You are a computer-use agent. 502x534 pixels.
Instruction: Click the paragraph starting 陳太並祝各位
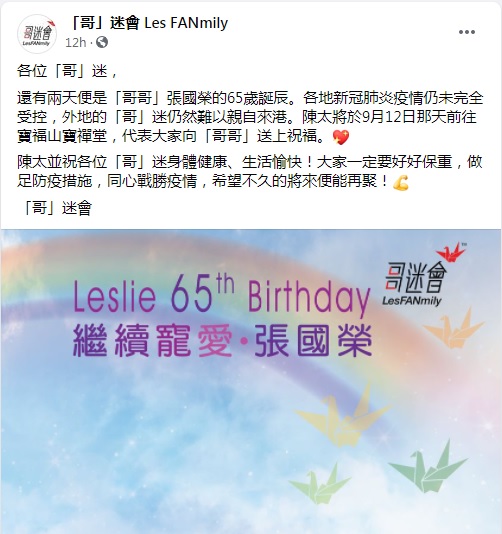[250, 171]
